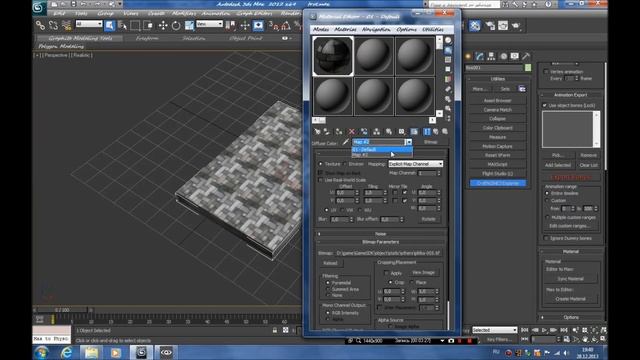Collapse the Utilities rollout header
Viewport: 640px width, 360px height.
coord(497,79)
